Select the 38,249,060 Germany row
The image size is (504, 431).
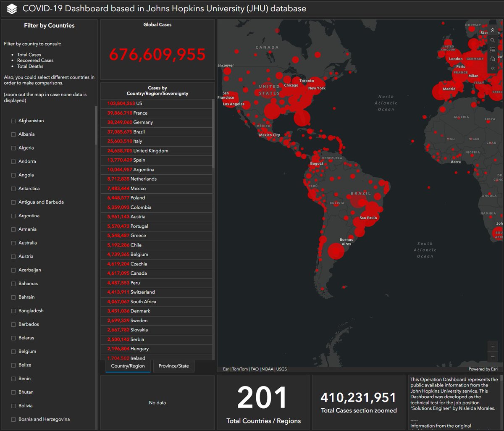(156, 122)
